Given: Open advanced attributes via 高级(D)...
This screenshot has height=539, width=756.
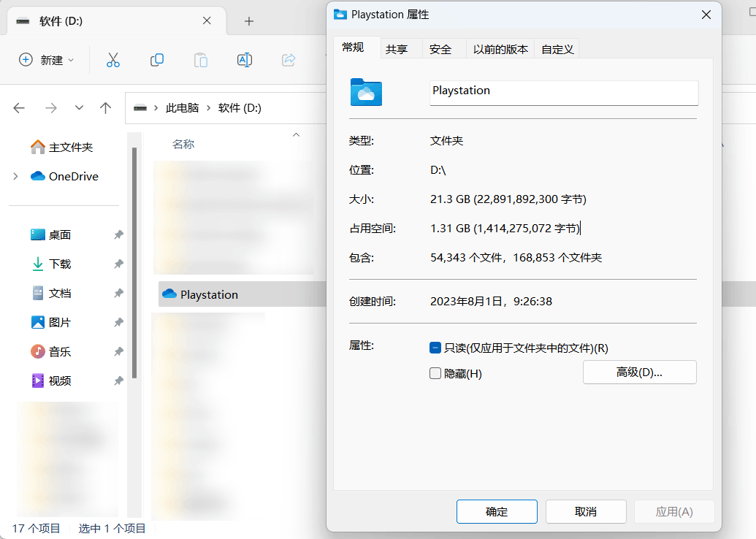Looking at the screenshot, I should 639,372.
